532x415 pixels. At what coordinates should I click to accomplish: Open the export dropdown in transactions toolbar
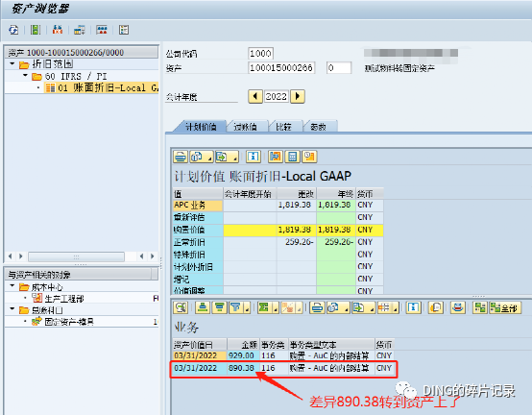point(363,307)
